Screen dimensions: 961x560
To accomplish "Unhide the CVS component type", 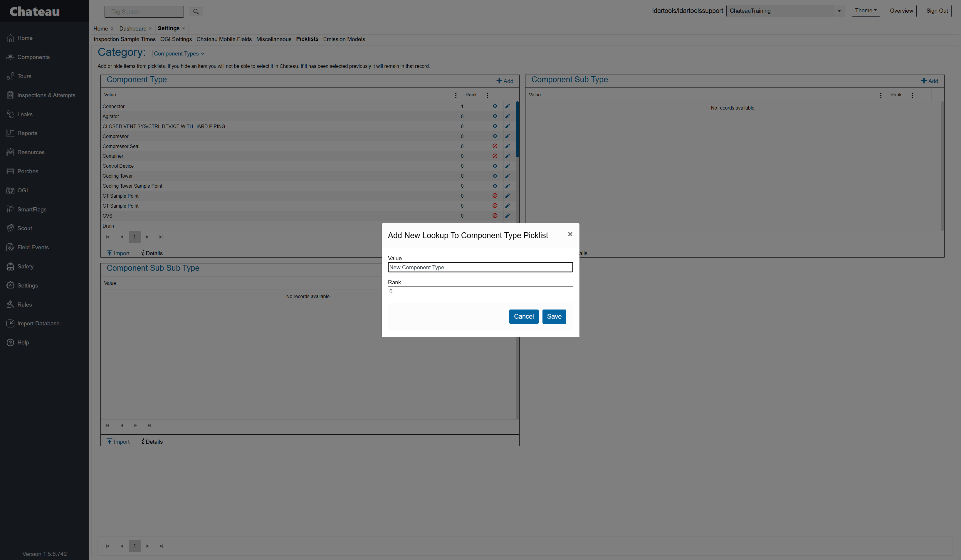I will coord(495,216).
